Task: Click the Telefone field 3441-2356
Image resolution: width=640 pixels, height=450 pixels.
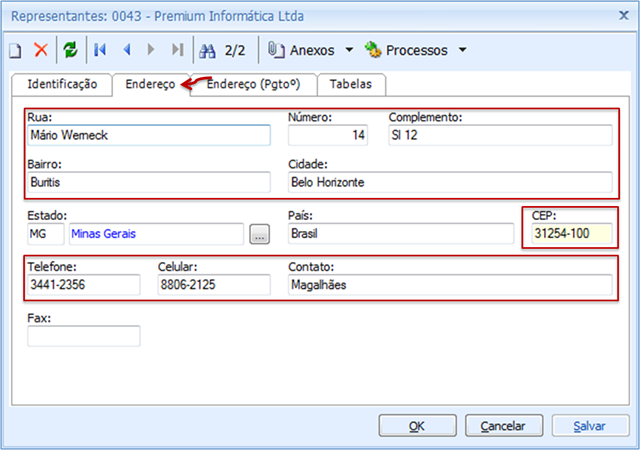Action: pos(84,285)
